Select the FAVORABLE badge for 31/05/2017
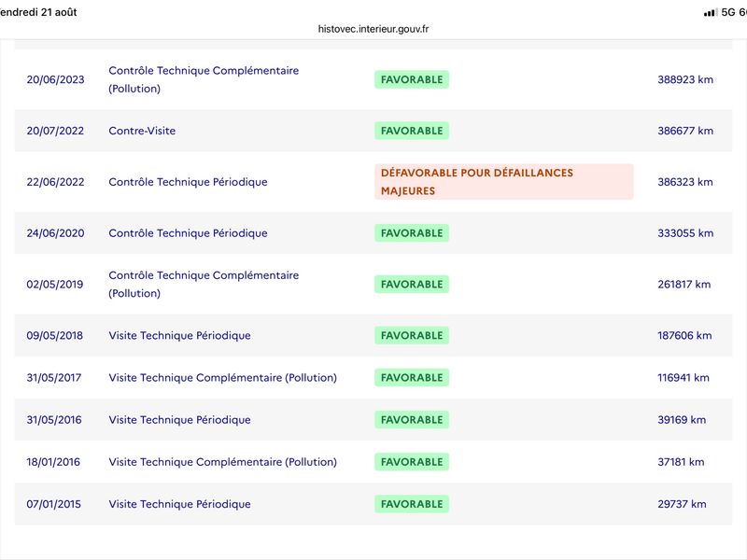Screen dimensions: 747x560 pos(412,378)
